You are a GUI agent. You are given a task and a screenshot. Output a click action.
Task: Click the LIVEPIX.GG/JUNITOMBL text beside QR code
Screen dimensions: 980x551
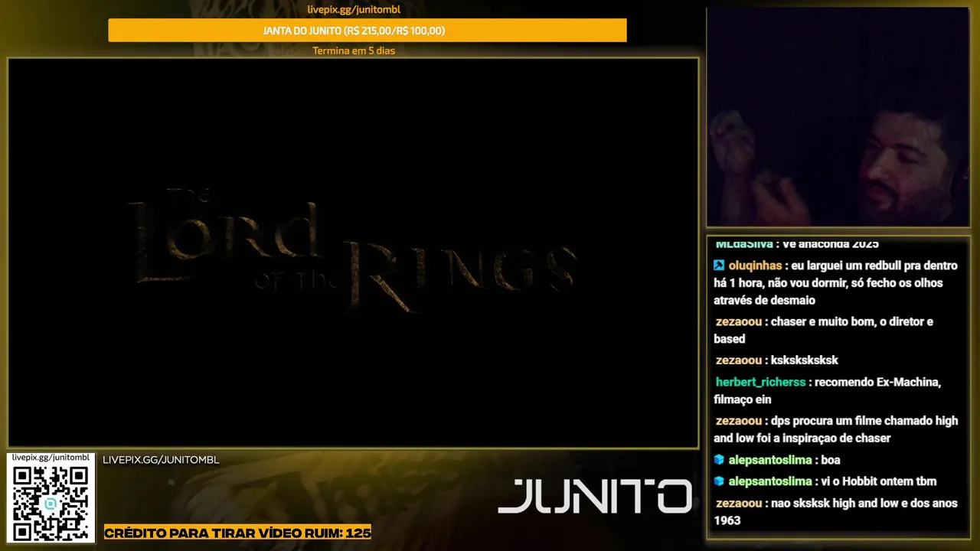161,460
